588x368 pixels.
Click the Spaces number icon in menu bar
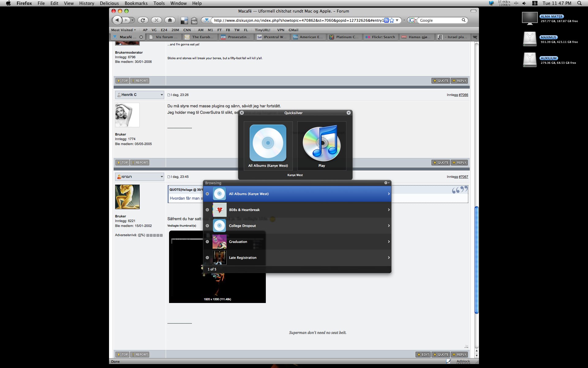pyautogui.click(x=535, y=3)
